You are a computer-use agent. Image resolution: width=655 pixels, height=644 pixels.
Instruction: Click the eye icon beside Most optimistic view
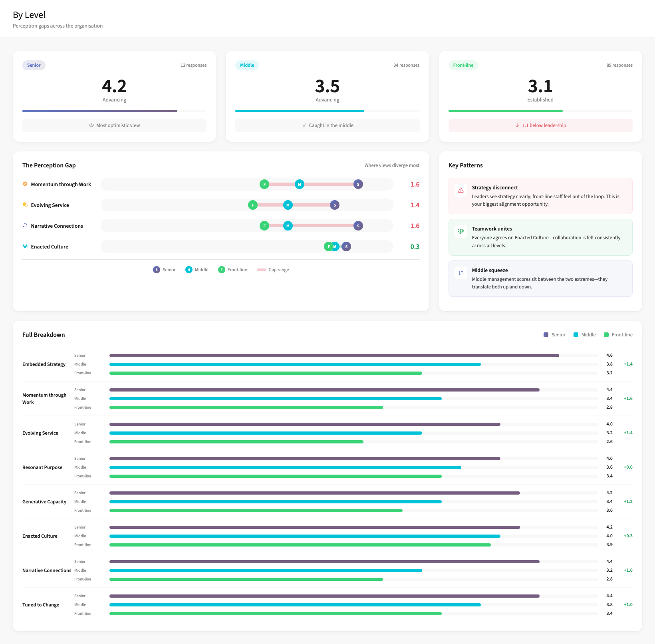[x=91, y=125]
